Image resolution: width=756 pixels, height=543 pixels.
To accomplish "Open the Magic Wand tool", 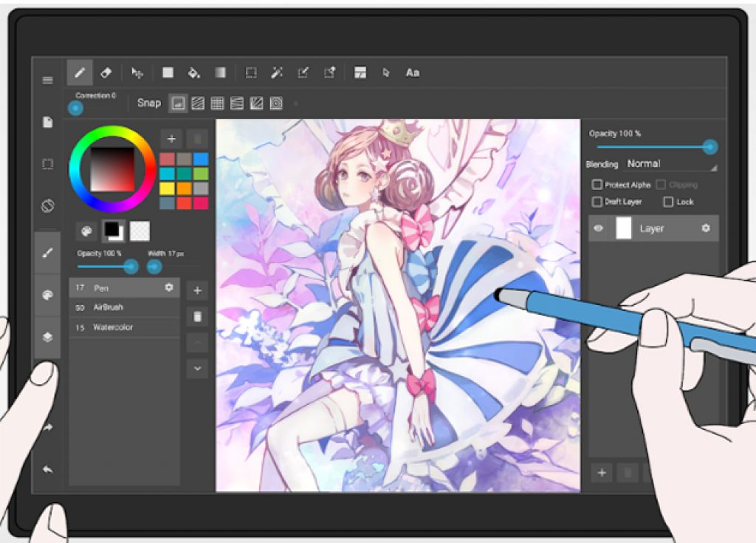I will pyautogui.click(x=278, y=72).
